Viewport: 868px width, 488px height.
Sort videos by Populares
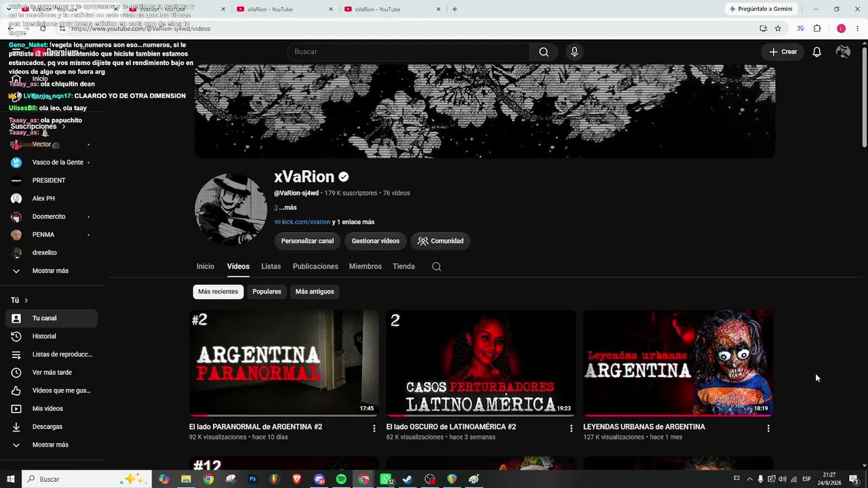pos(267,291)
